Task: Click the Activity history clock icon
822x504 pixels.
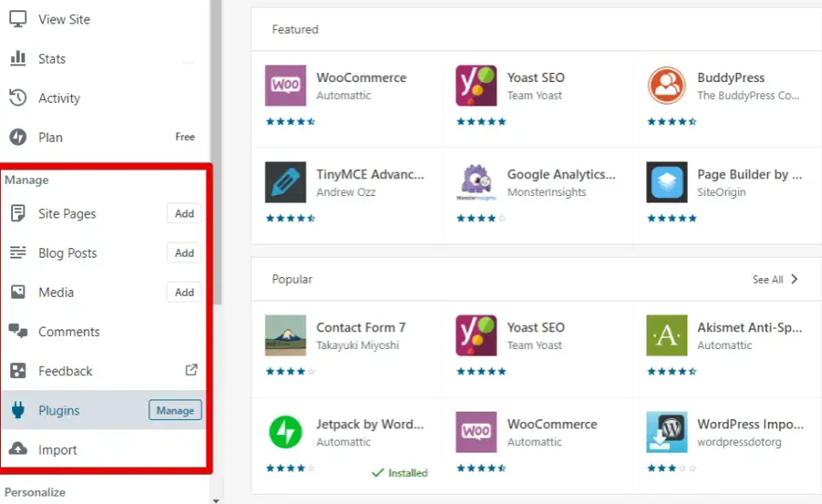Action: pos(18,97)
